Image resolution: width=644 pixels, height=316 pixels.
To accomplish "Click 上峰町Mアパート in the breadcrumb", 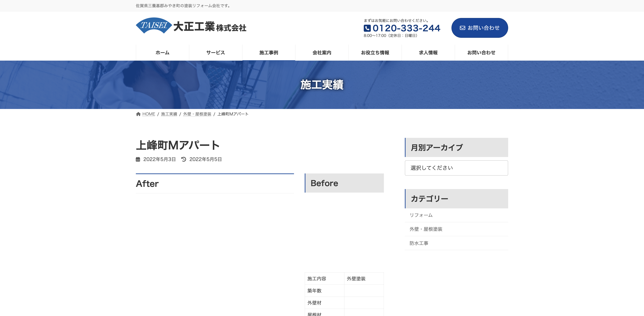I will 233,114.
